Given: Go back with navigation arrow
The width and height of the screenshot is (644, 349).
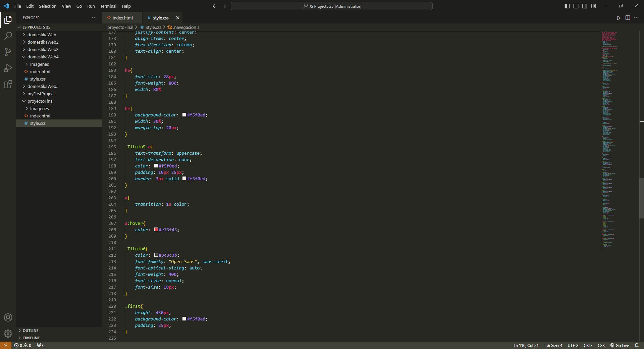Looking at the screenshot, I should [215, 6].
